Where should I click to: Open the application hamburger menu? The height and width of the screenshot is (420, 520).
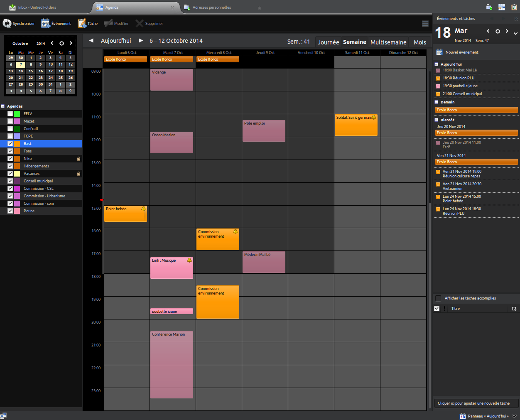[425, 24]
